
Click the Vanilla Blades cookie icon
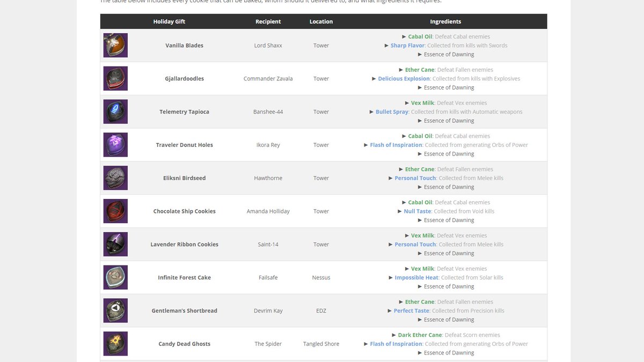click(x=115, y=46)
